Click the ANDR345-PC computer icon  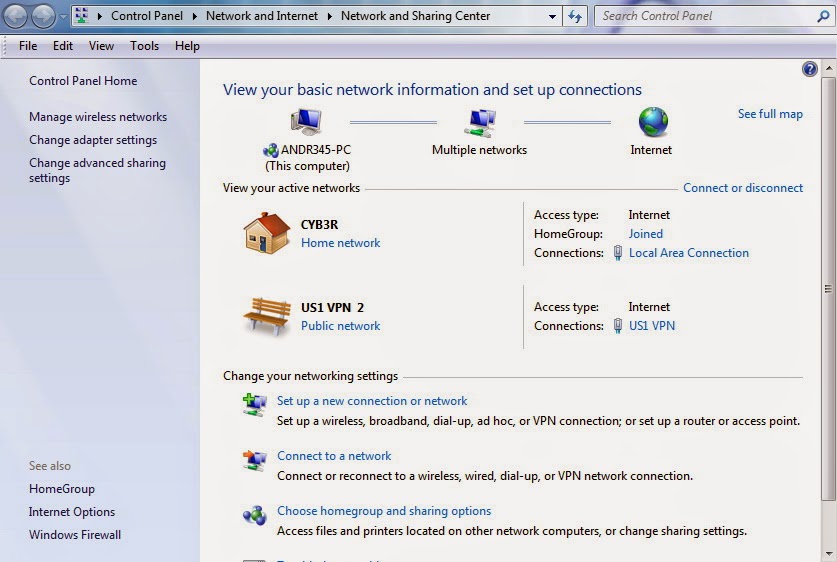point(306,122)
